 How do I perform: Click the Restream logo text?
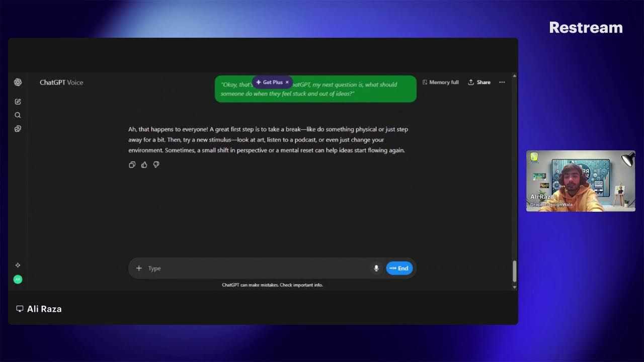586,28
